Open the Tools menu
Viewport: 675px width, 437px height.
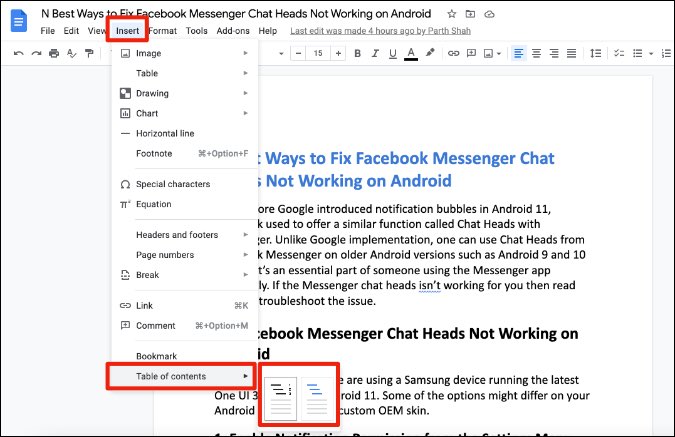point(197,31)
